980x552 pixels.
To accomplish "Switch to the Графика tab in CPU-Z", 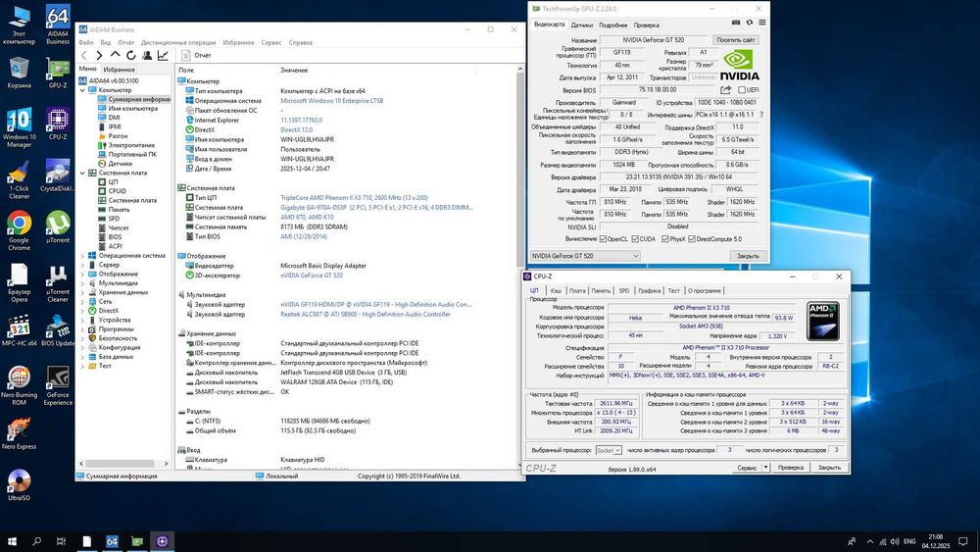I will tap(650, 290).
